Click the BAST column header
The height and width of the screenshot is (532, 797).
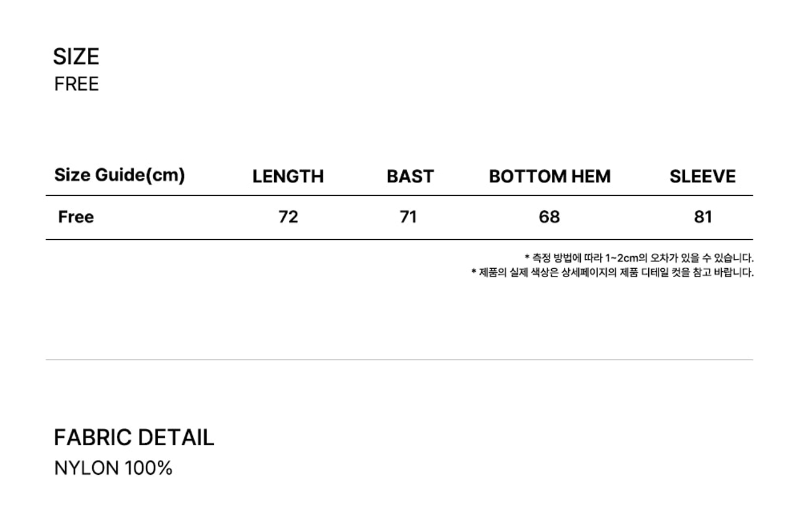(x=410, y=177)
